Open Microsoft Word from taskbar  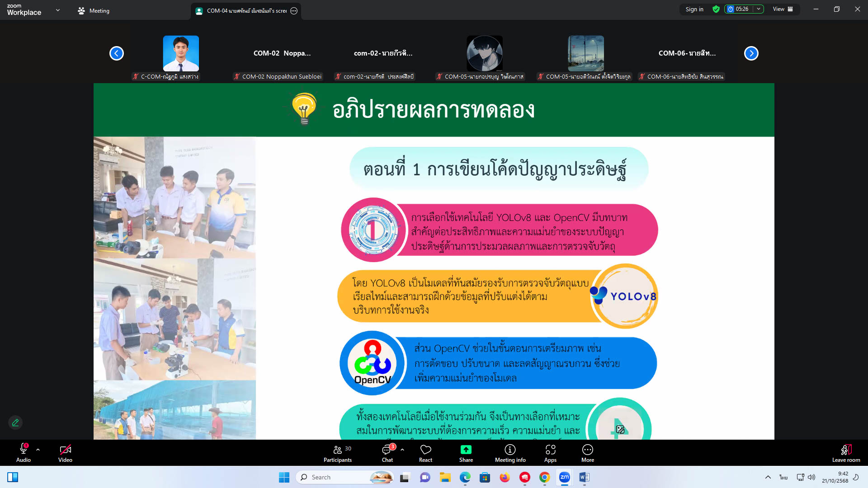584,477
